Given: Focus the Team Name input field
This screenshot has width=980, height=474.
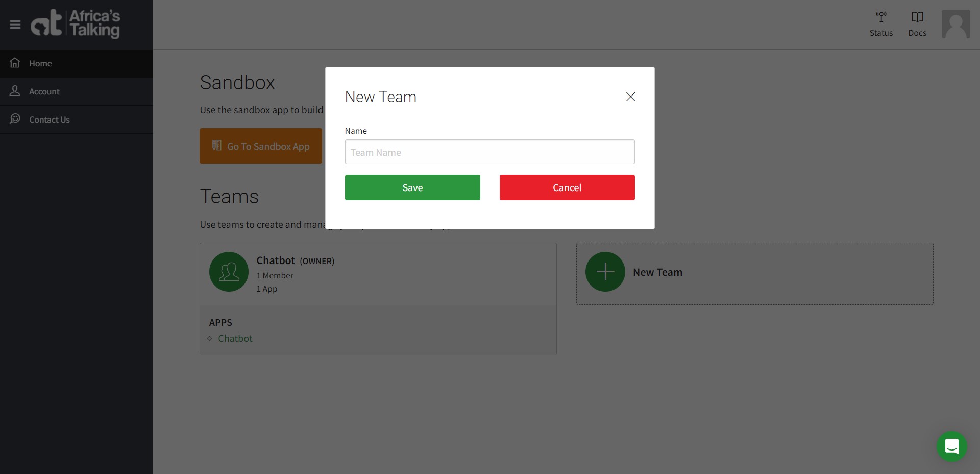Looking at the screenshot, I should (489, 152).
